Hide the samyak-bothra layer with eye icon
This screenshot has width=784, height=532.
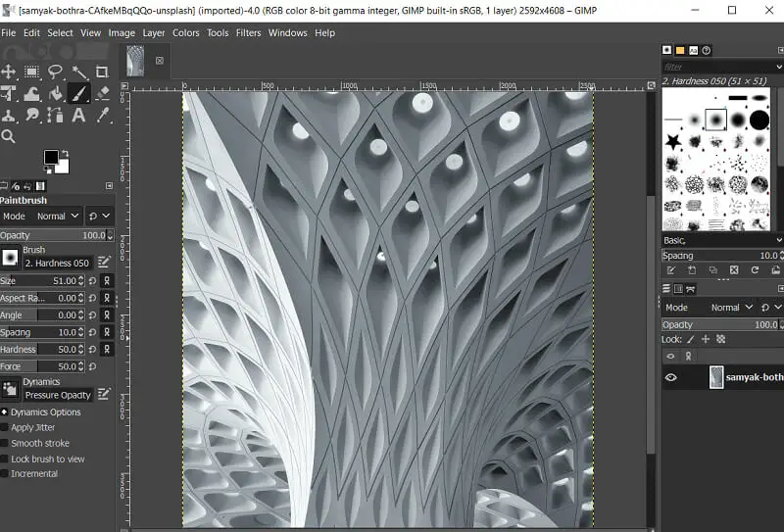pyautogui.click(x=671, y=377)
